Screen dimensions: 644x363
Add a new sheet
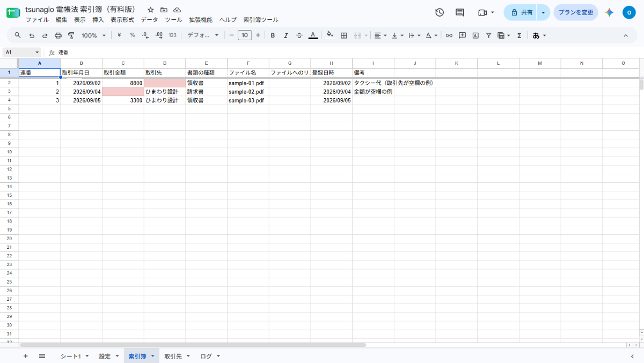coord(25,356)
